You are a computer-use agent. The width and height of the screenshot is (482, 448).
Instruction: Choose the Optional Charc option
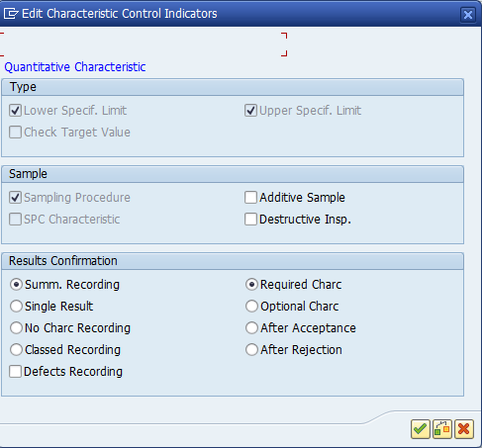(x=251, y=307)
